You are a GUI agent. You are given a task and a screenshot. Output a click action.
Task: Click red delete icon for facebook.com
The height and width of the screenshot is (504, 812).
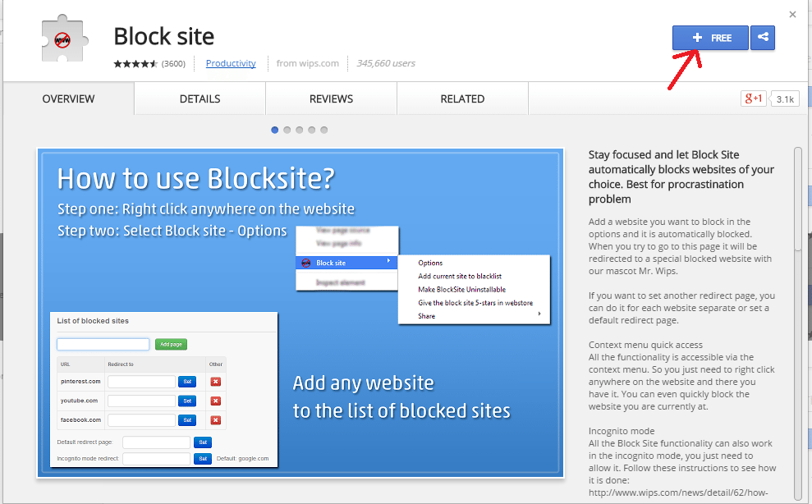[x=215, y=420]
